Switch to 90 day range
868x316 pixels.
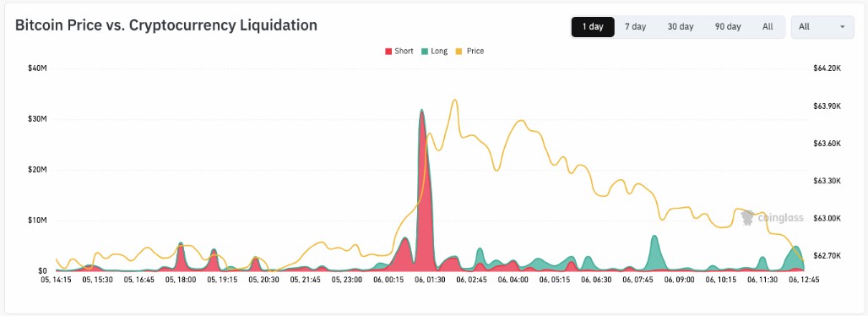point(727,26)
